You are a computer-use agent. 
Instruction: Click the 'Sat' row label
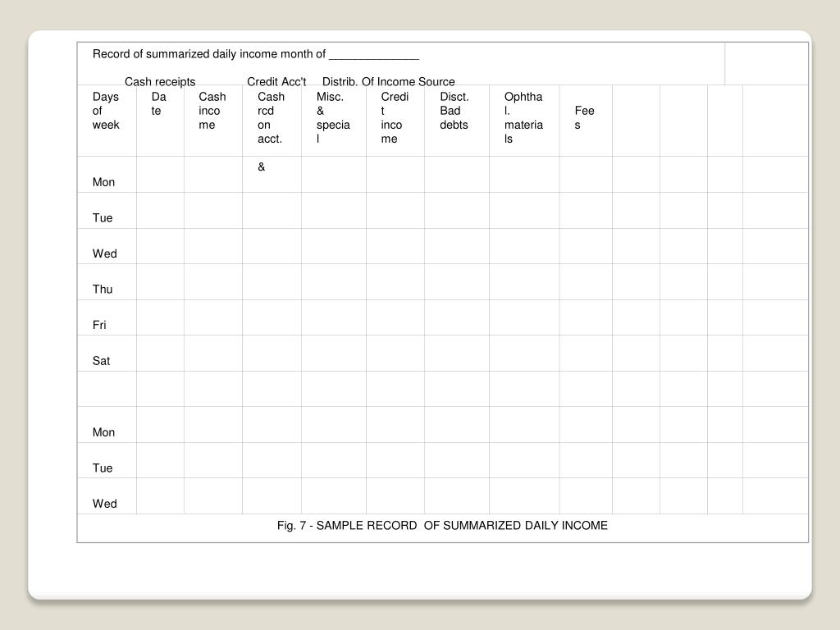point(101,361)
